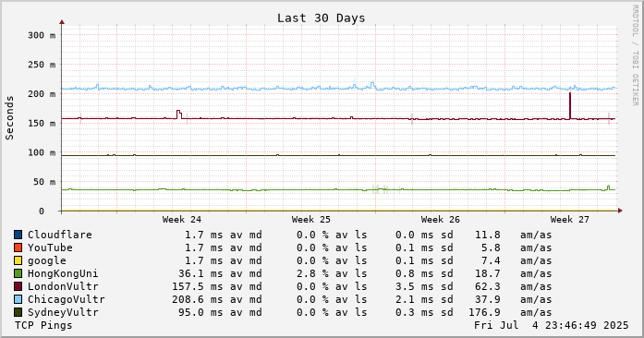Click the '300 m' y-axis tick

42,35
